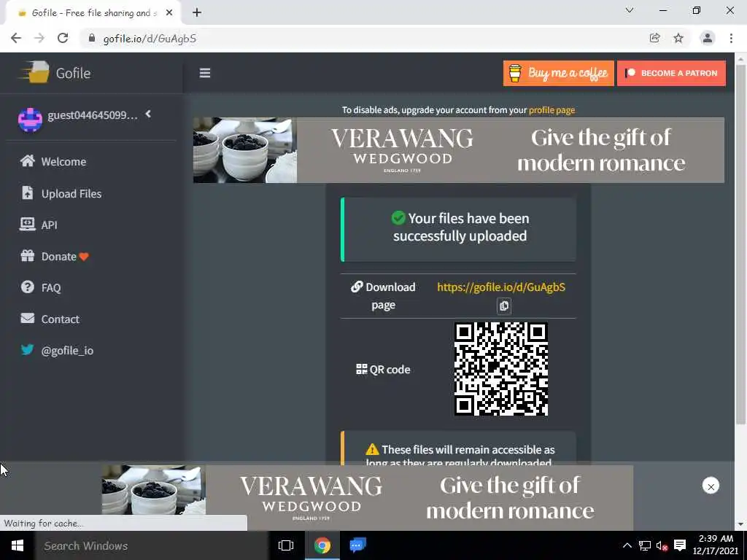Open Task View in taskbar

pyautogui.click(x=286, y=545)
